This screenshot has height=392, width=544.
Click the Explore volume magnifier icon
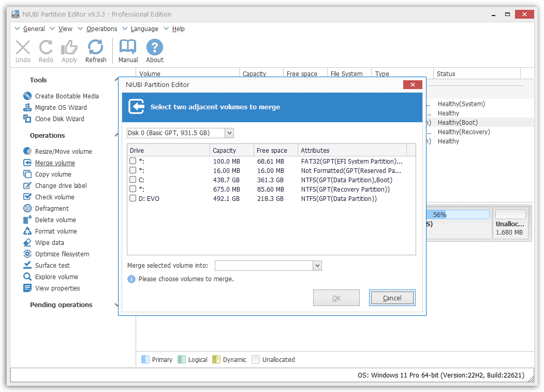click(x=27, y=277)
